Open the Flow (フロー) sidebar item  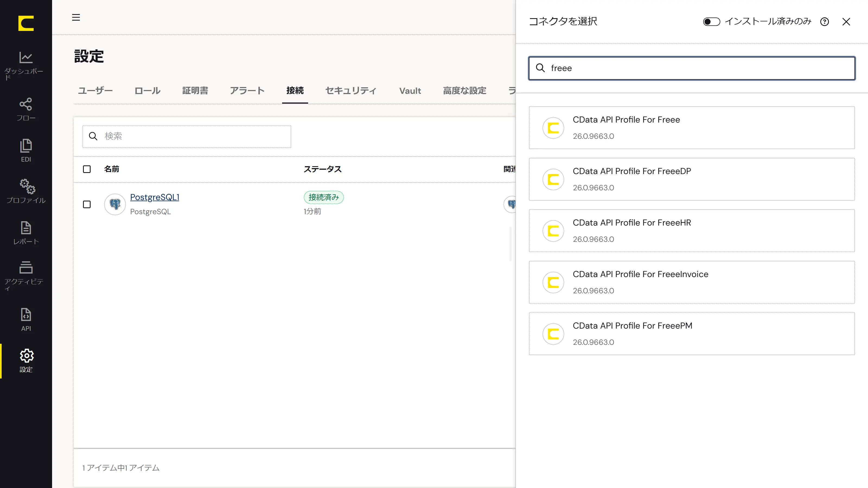click(26, 110)
